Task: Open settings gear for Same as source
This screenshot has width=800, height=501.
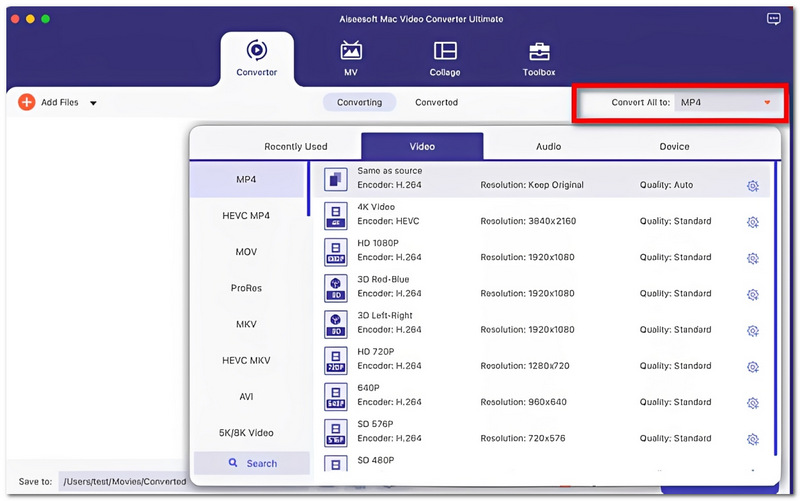Action: (x=753, y=186)
